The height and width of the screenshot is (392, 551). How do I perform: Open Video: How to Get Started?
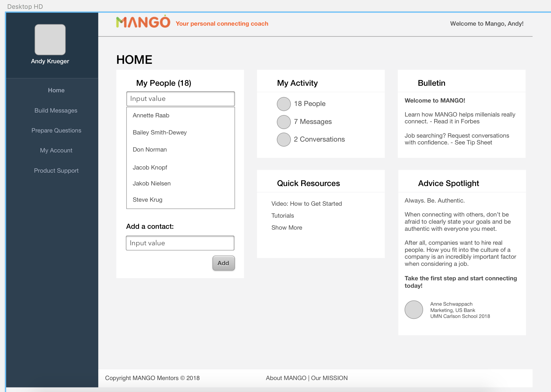pos(307,204)
